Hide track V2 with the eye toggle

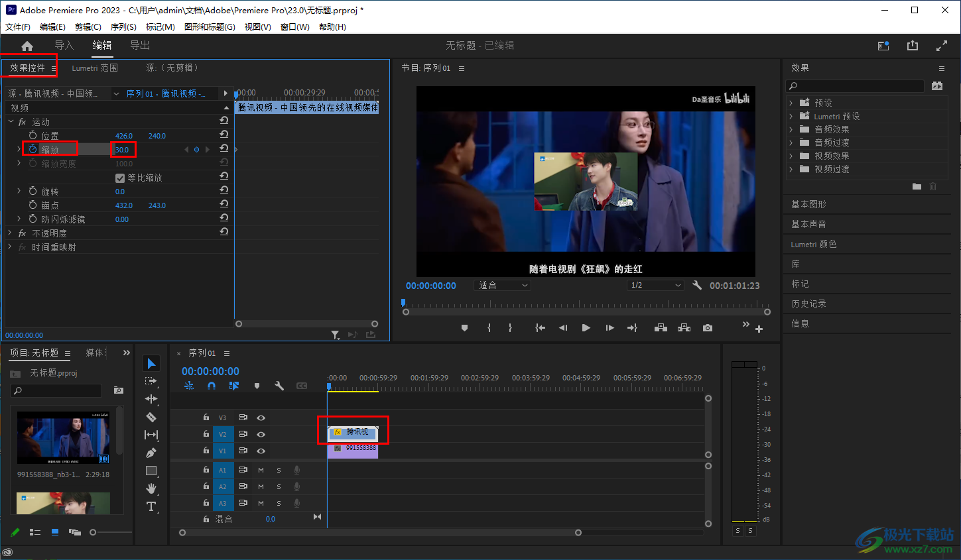click(261, 434)
